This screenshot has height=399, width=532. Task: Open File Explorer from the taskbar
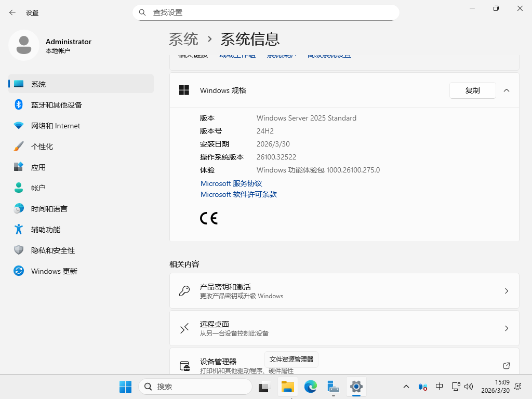click(287, 387)
